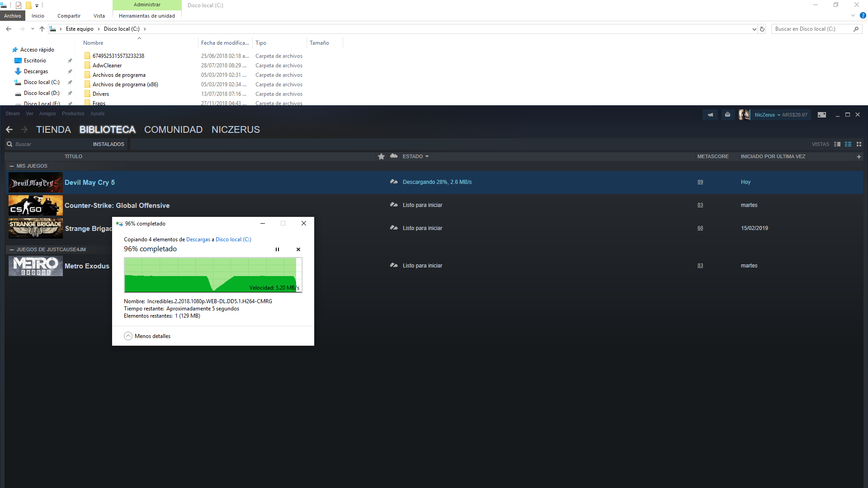
Task: Click New folder icon in Quick Access toolbar
Action: coord(28,5)
